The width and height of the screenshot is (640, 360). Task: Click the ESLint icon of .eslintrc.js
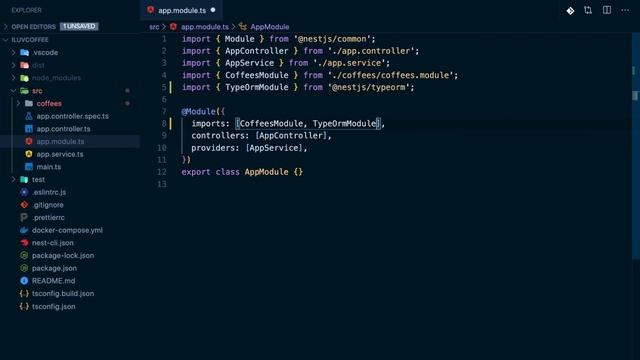click(x=24, y=192)
